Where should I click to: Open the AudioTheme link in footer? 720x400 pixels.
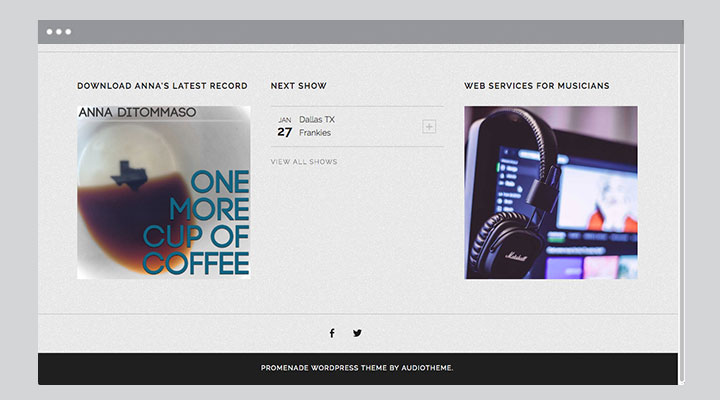coord(427,368)
